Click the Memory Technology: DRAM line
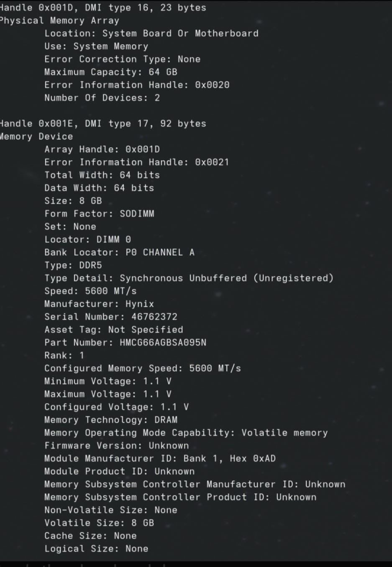The height and width of the screenshot is (567, 392). [x=111, y=420]
